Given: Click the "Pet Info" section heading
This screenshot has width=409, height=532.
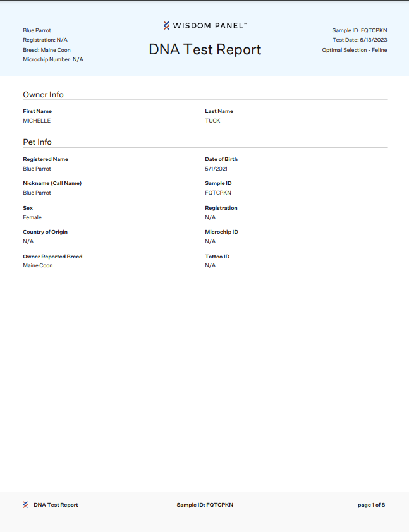Looking at the screenshot, I should click(x=37, y=142).
